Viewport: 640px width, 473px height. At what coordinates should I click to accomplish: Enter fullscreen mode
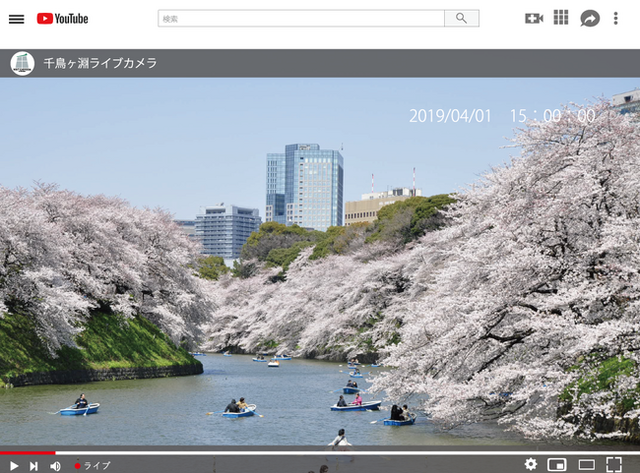pos(614,464)
